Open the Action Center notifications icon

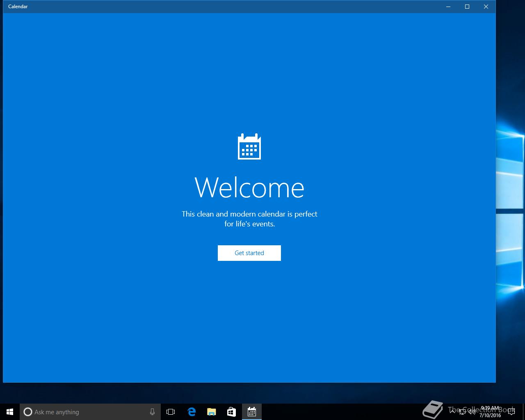pyautogui.click(x=511, y=412)
